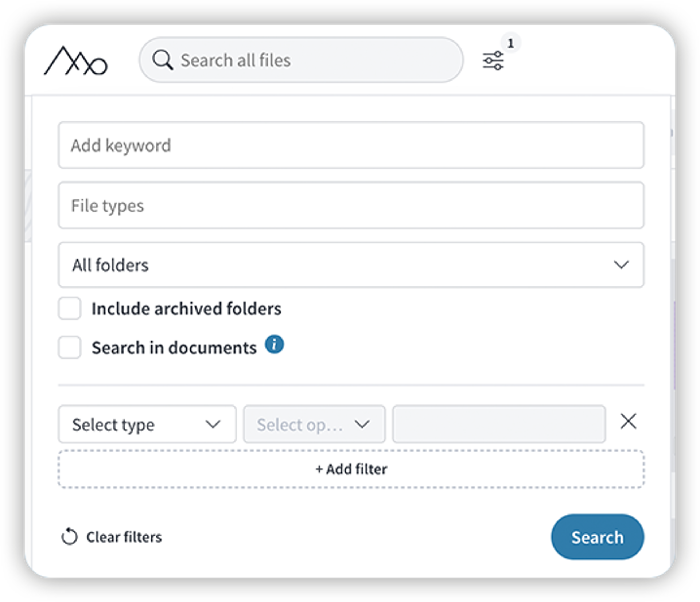
Task: Check the Search in documents option
Action: [x=69, y=347]
